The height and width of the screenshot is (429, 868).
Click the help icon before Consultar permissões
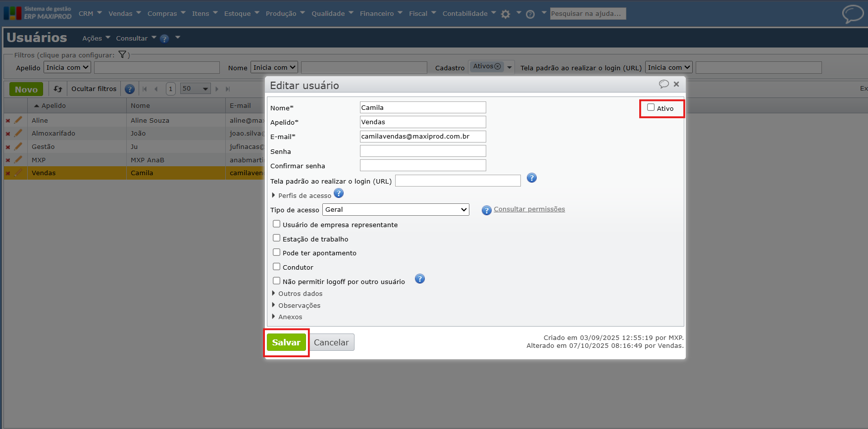point(487,210)
